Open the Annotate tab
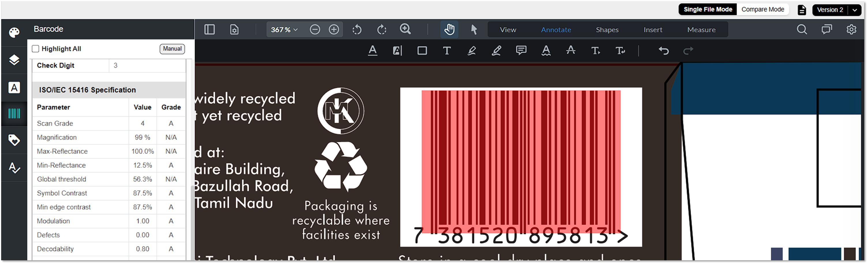 coord(556,30)
